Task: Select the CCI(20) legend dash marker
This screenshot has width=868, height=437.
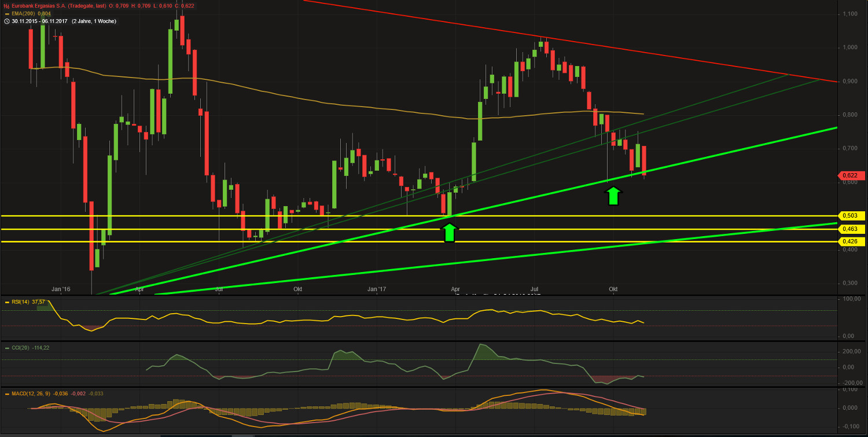Action: pos(8,348)
